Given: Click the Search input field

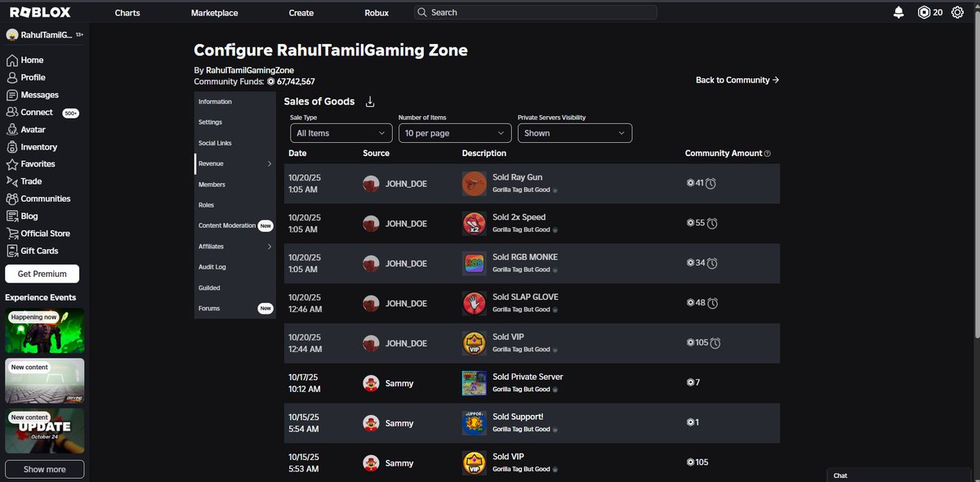Looking at the screenshot, I should click(x=535, y=12).
